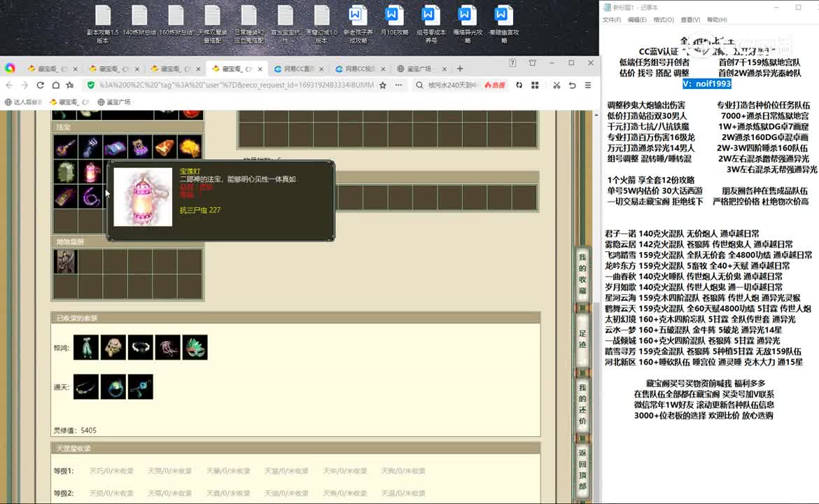Open the 首发宝宝抗性 desktop file
This screenshot has width=819, height=504.
[x=285, y=24]
